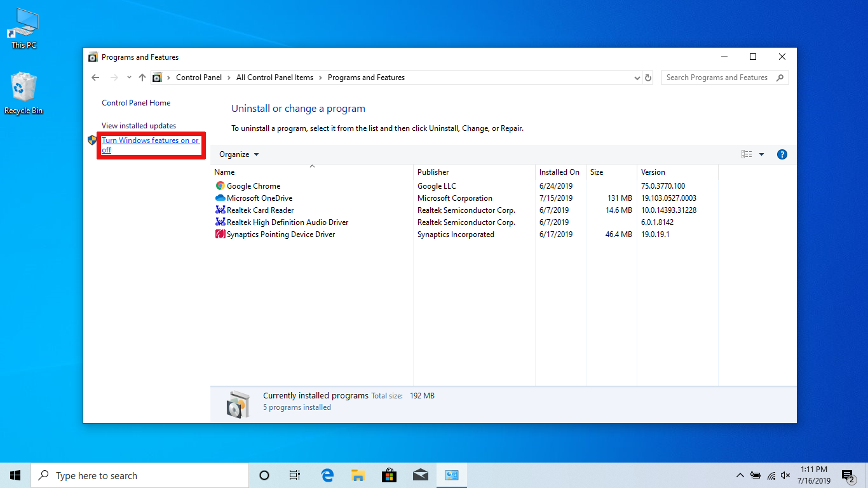Click the change view icon

tap(747, 154)
